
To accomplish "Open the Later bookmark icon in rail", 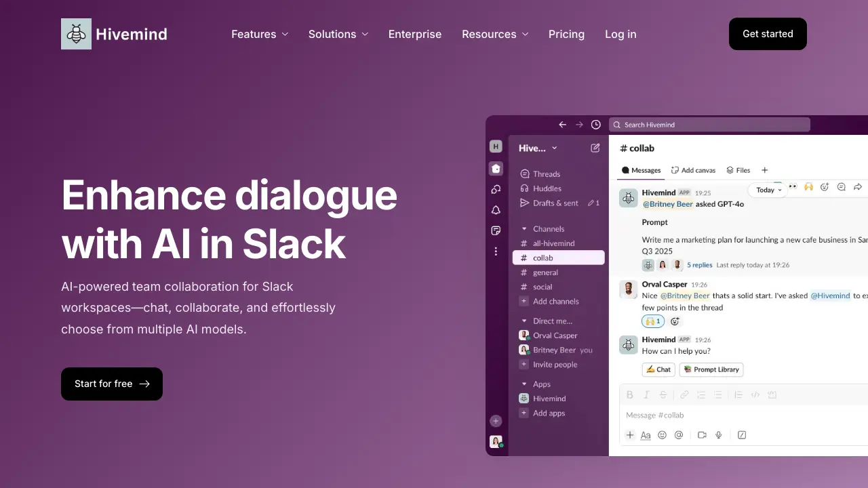I will point(496,231).
